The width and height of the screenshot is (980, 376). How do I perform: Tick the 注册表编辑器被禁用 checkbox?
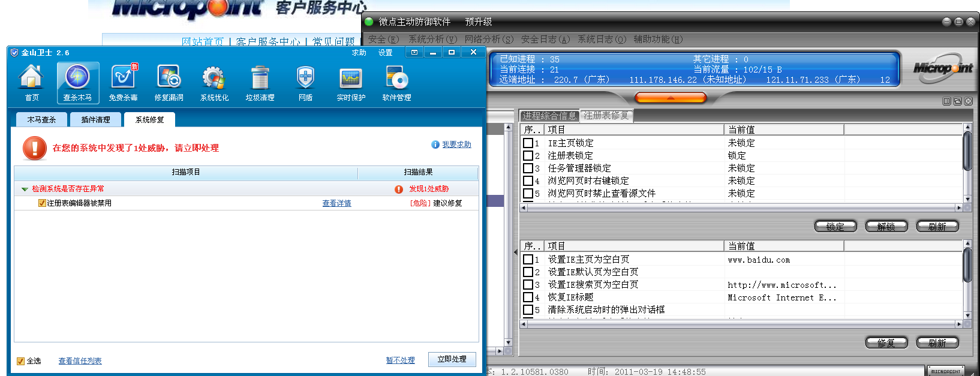42,203
